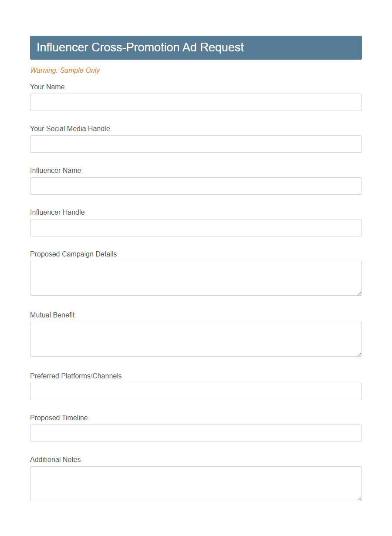Click the Influencer Cross-Promotion Ad Request title
The width and height of the screenshot is (392, 536).
click(x=140, y=47)
